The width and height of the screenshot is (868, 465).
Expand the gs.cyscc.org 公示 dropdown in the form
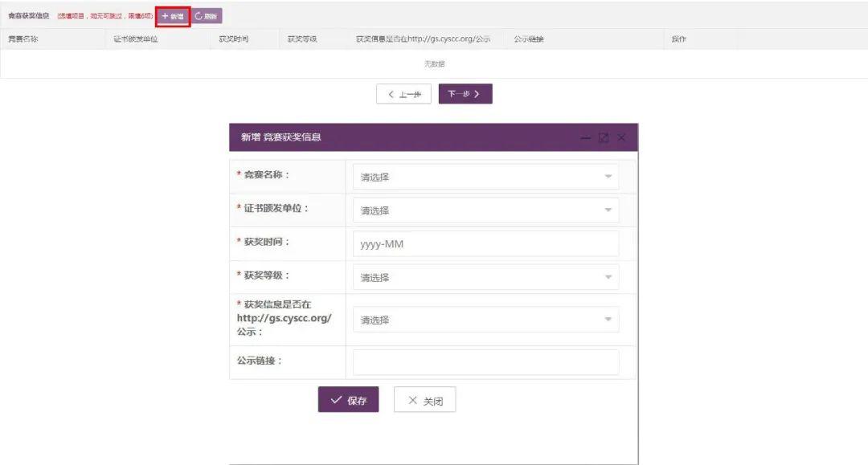click(x=485, y=320)
